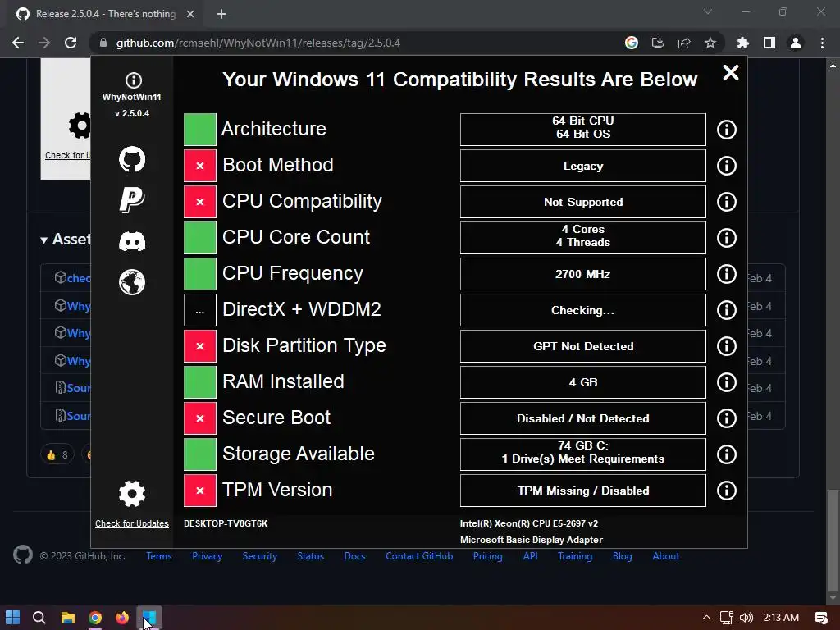
Task: Open Chrome side panel icon
Action: coord(769,43)
